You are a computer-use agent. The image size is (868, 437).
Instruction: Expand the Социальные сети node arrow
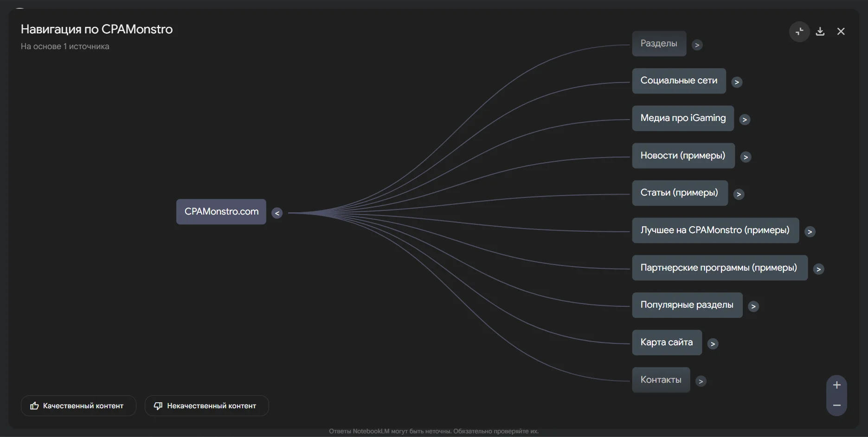pos(737,82)
